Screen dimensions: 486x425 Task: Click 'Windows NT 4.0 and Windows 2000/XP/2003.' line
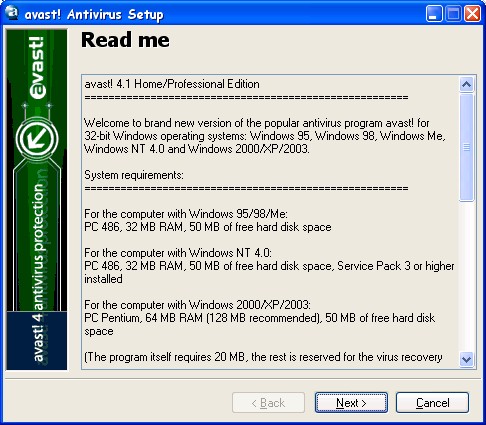coord(197,149)
